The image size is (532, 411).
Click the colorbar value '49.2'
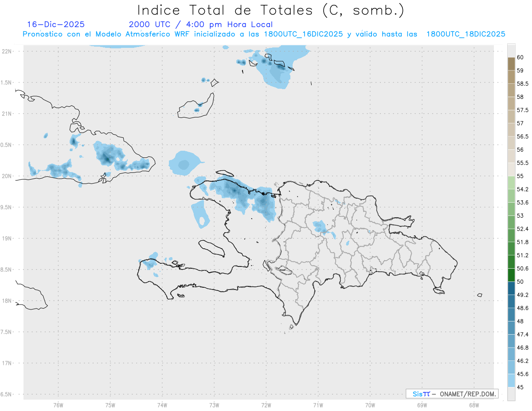(x=523, y=295)
